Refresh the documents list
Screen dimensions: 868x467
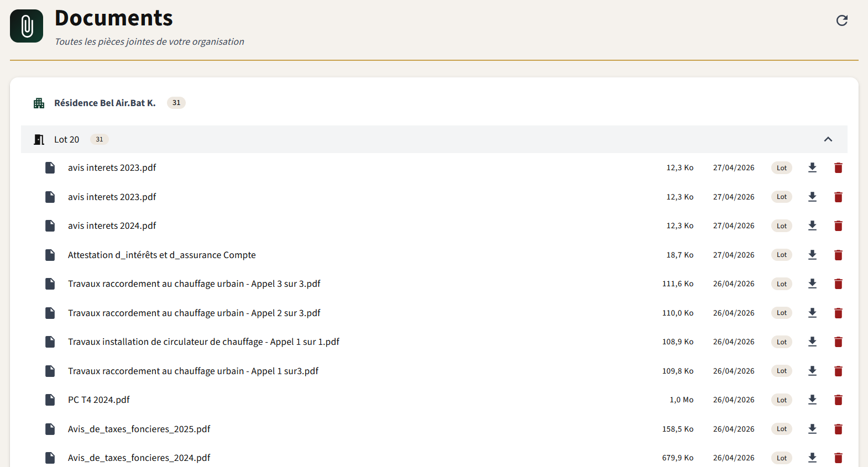click(x=842, y=20)
